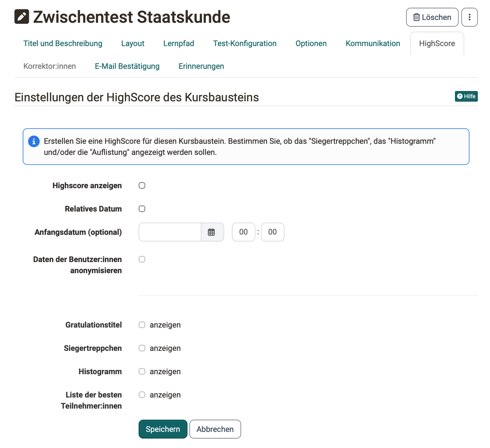This screenshot has height=448, width=490.
Task: Select the HighScore tab
Action: [437, 43]
